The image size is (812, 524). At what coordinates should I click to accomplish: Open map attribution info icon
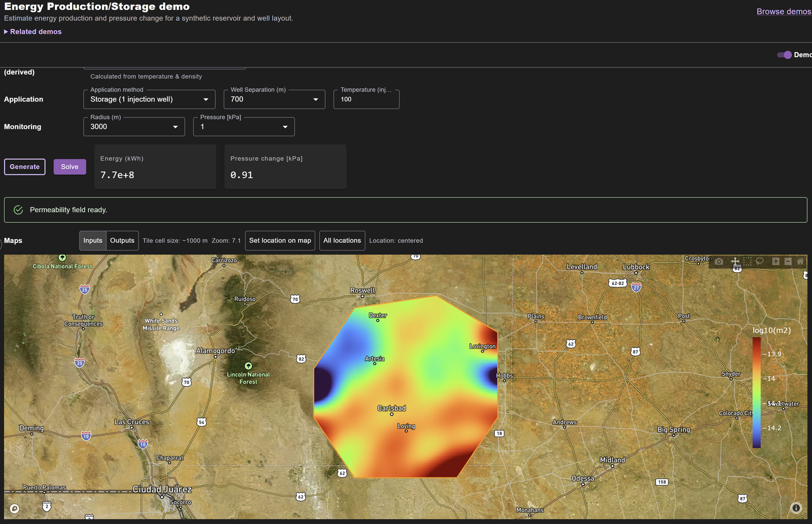(x=796, y=508)
